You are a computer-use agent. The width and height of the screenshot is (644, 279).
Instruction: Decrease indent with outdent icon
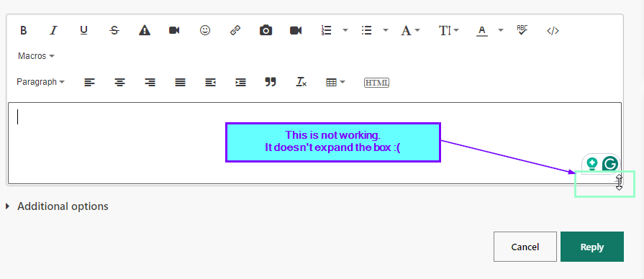tap(210, 83)
